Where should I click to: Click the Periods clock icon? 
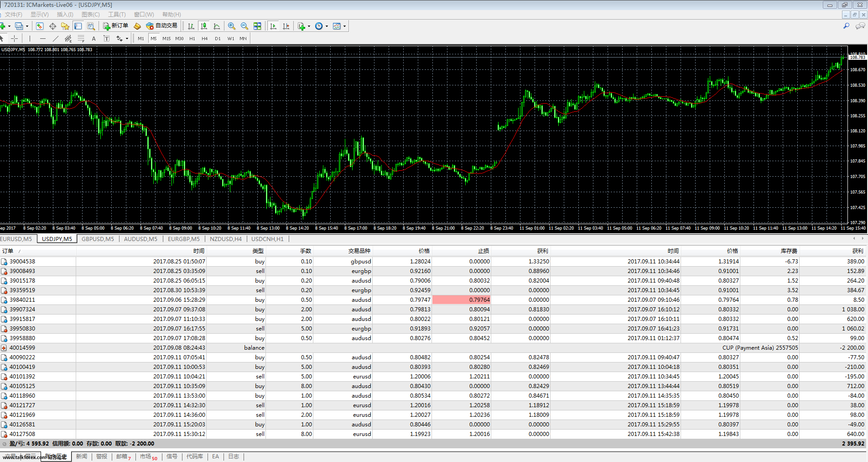coord(319,26)
